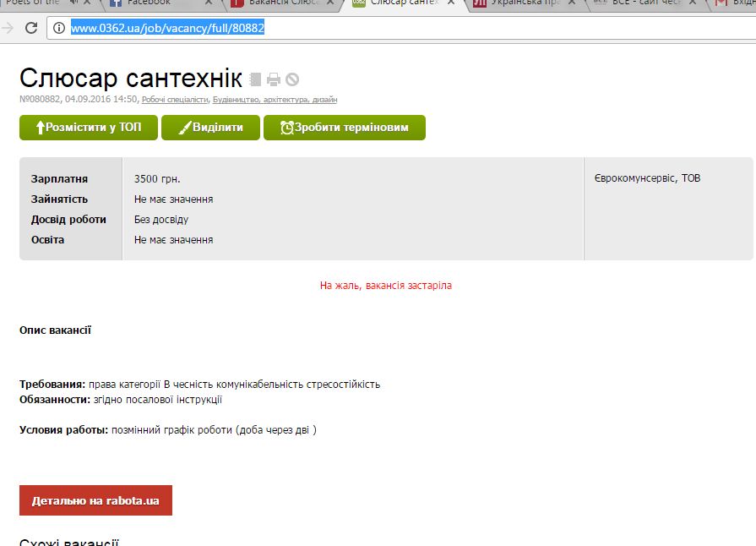Click the block/ban circle icon beside the title
Screen dimensions: 756x546
click(x=292, y=79)
